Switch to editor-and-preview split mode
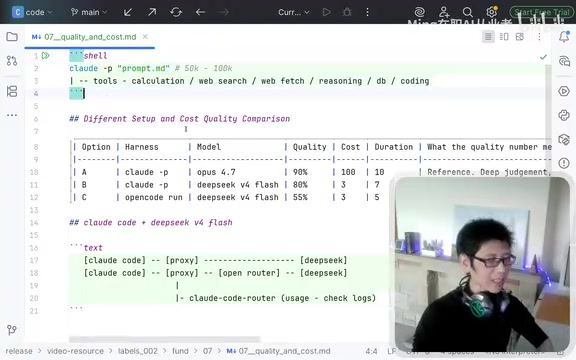 pyautogui.click(x=504, y=37)
